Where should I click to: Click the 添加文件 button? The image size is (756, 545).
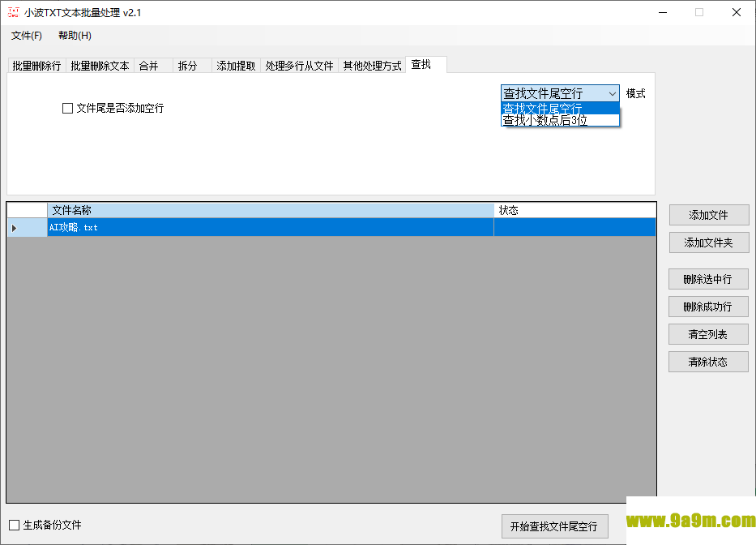coord(709,215)
